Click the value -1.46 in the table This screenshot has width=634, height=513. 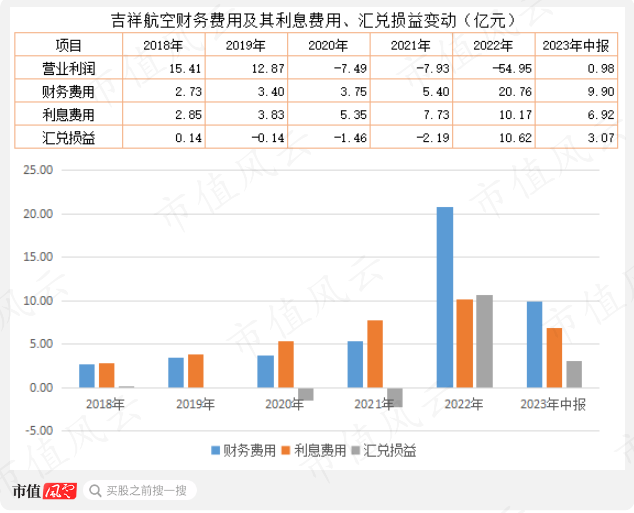tap(350, 138)
